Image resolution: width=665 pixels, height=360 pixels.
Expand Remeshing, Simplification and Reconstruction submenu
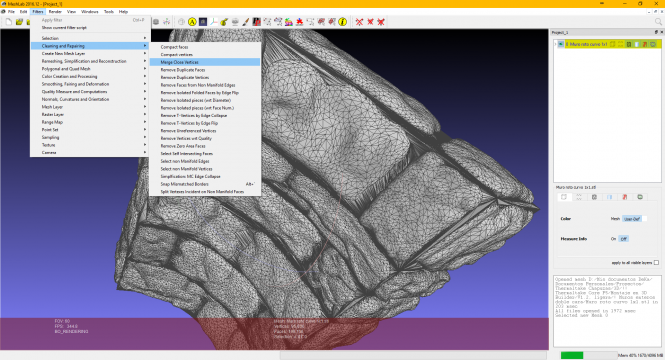coord(90,61)
